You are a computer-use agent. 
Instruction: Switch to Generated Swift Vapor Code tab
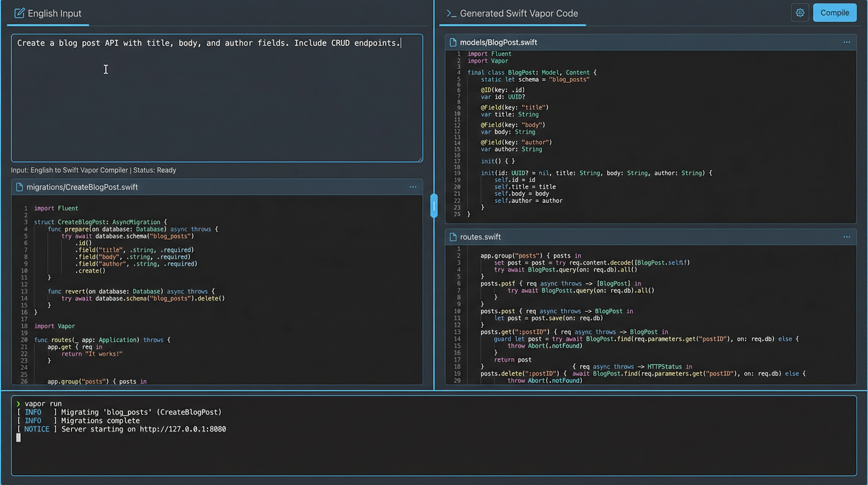518,14
